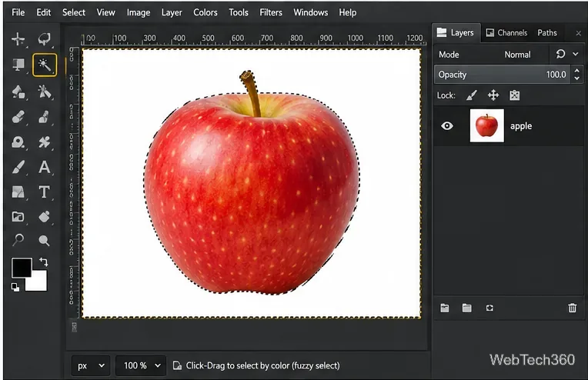588x380 pixels.
Task: Open the Image menu
Action: [139, 12]
